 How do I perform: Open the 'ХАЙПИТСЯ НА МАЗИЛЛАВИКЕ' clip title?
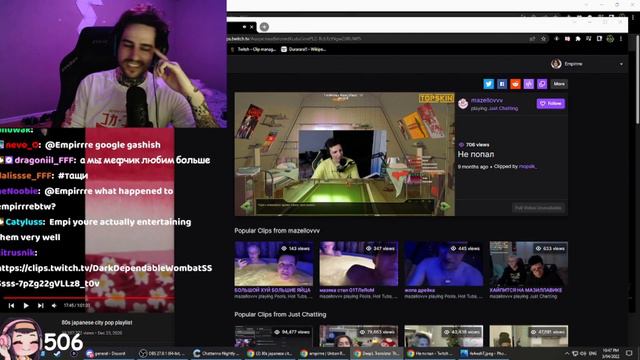(x=526, y=290)
